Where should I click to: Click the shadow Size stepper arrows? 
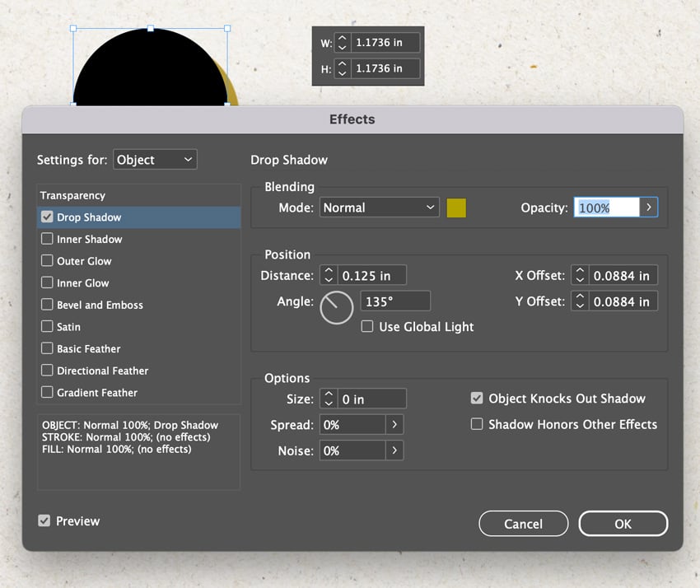tap(329, 399)
